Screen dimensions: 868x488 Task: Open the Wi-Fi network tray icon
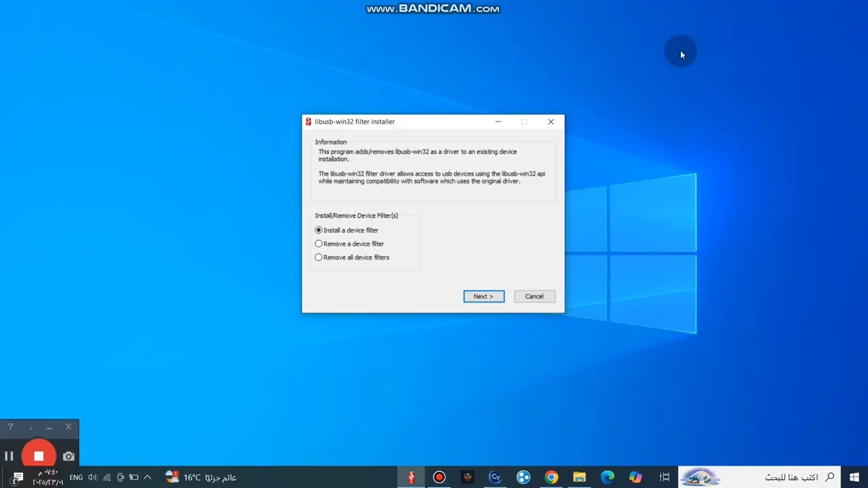point(107,477)
